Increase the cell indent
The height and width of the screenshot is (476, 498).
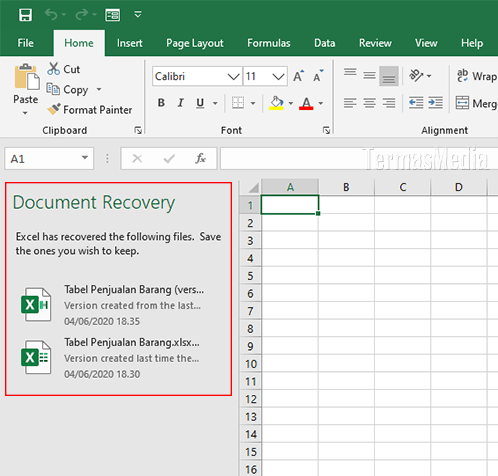(436, 103)
